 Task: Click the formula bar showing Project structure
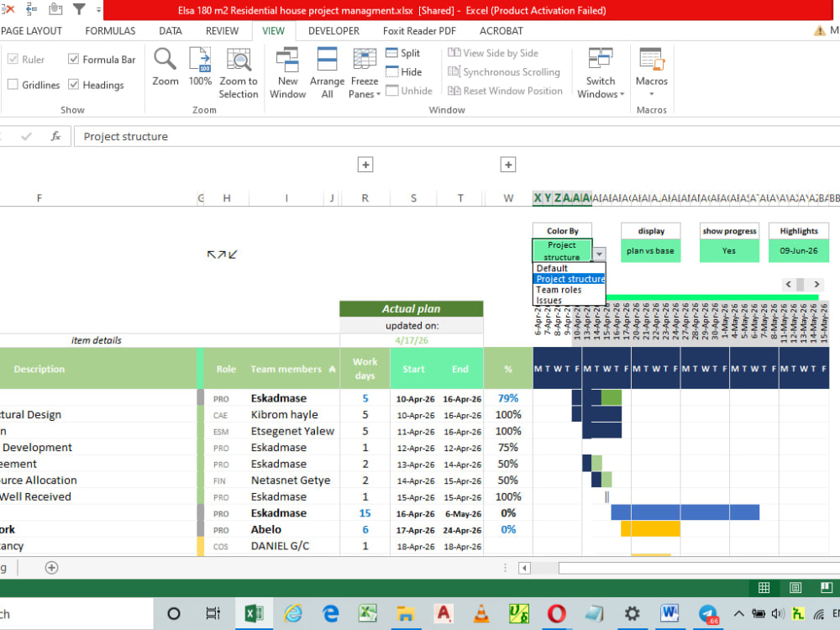(x=456, y=137)
